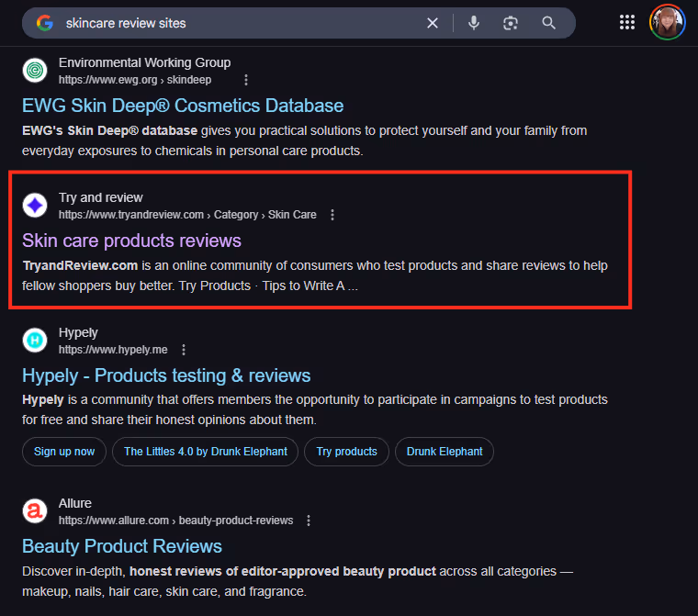
Task: Click the ewg.org skindeep URL
Action: pos(135,80)
